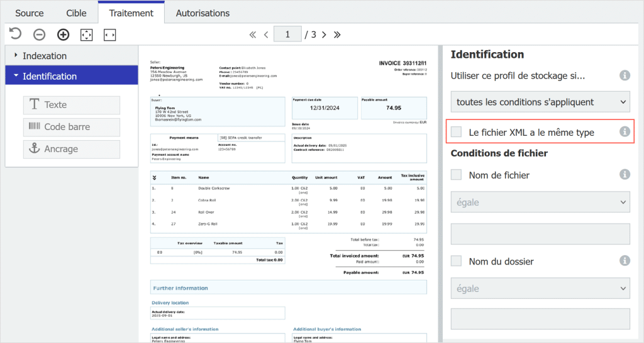This screenshot has width=644, height=343.
Task: Zoom in with the plus icon
Action: pyautogui.click(x=63, y=35)
